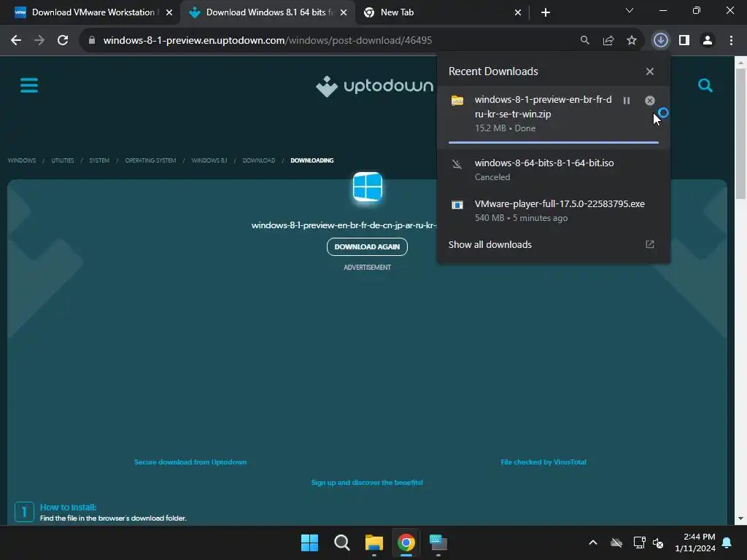Share this page via toolbar icon
This screenshot has width=747, height=560.
tap(608, 41)
